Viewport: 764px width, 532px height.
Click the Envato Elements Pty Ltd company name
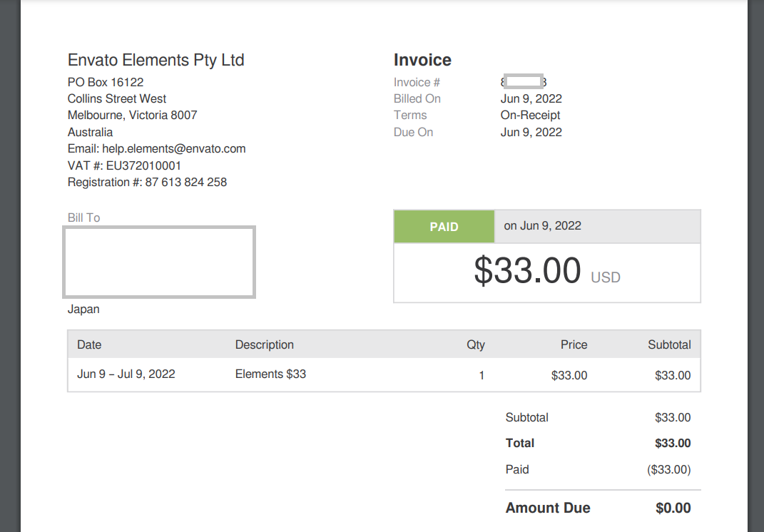[x=156, y=60]
